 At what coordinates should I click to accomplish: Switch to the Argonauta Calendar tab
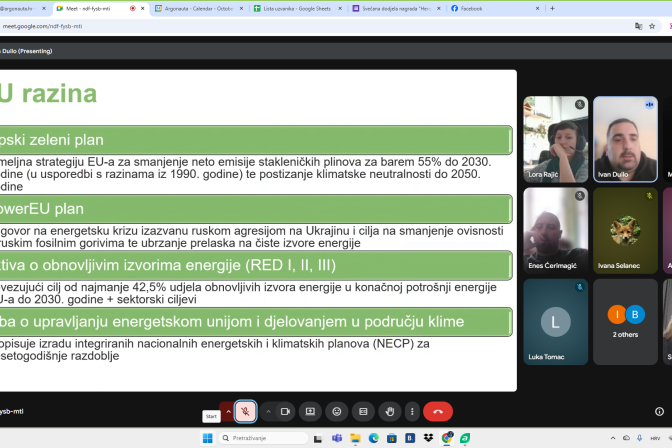[193, 8]
